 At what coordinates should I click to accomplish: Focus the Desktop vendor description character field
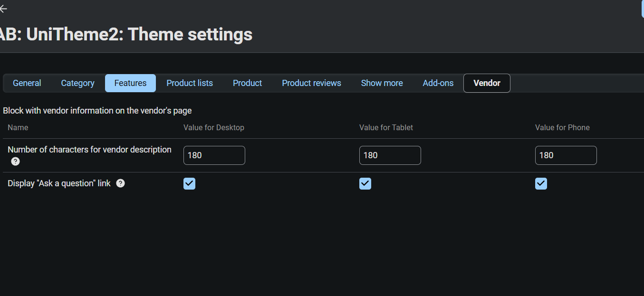[x=214, y=155]
